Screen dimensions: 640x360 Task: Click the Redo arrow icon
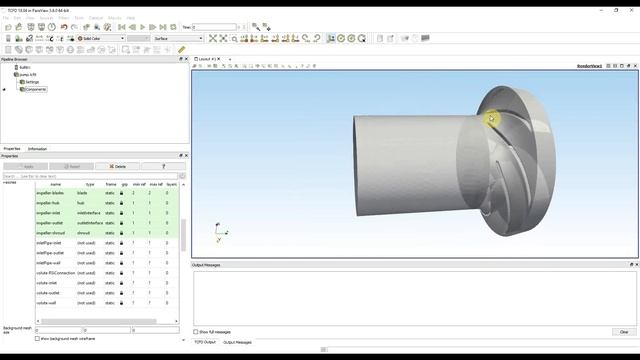(74, 27)
